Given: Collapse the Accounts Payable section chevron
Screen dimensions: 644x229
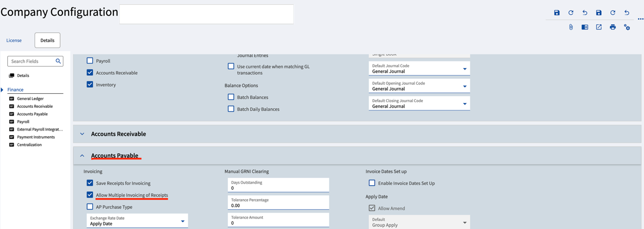Looking at the screenshot, I should [x=82, y=156].
